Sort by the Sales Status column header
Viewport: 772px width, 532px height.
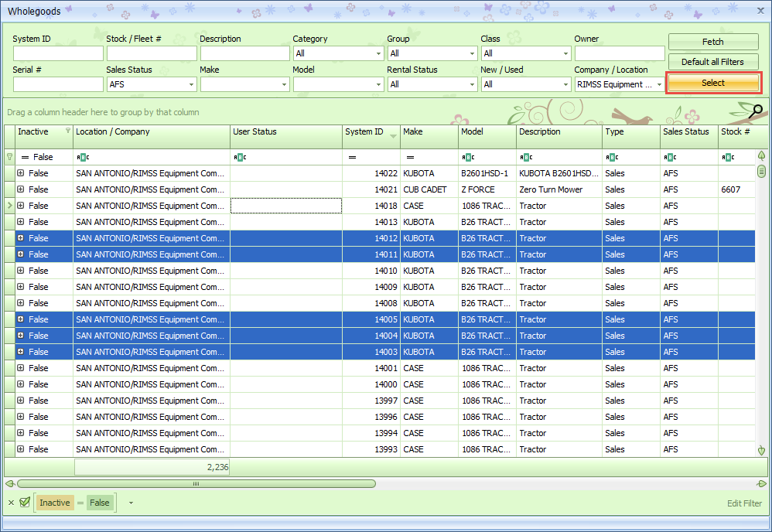click(x=688, y=132)
